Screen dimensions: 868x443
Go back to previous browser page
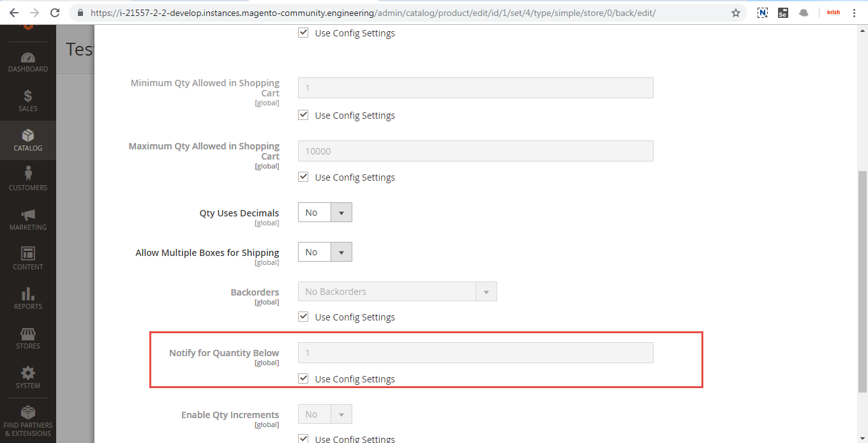pyautogui.click(x=13, y=13)
